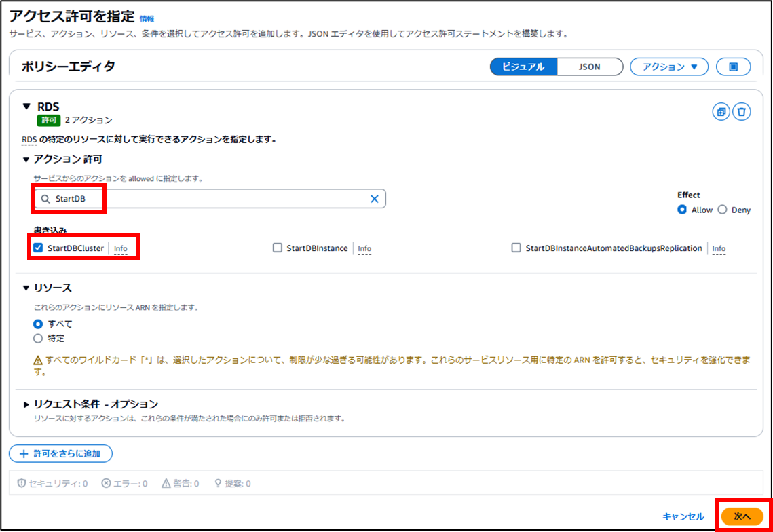
Task: Select the Deny effect radio button
Action: (x=722, y=210)
